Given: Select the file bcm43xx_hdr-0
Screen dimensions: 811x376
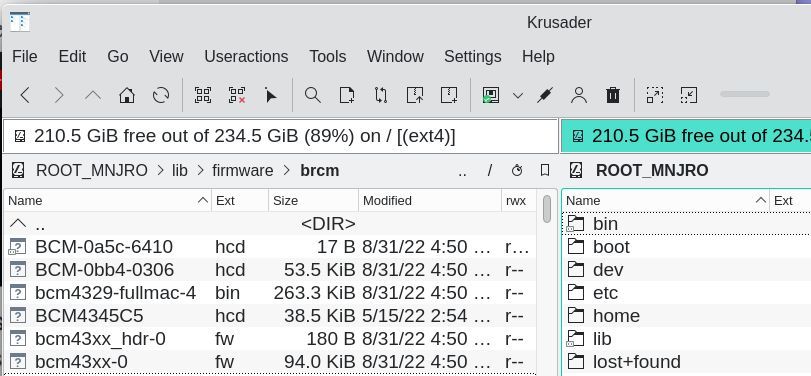Looking at the screenshot, I should (x=270, y=339).
